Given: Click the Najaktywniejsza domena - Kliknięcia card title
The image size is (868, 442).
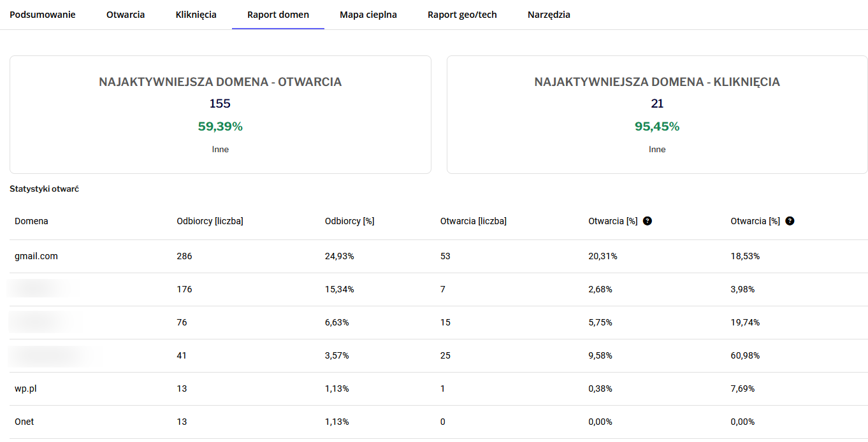Looking at the screenshot, I should point(657,82).
